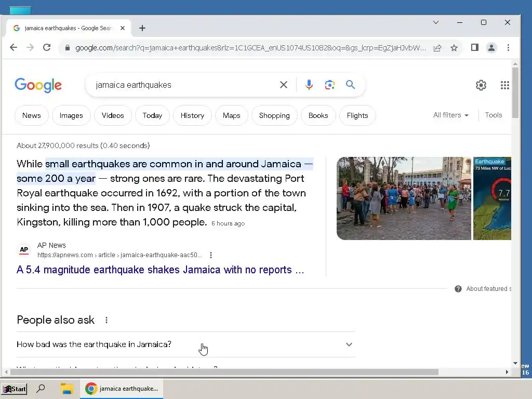
Task: Click the 6 hours ago timestamp
Action: [228, 223]
